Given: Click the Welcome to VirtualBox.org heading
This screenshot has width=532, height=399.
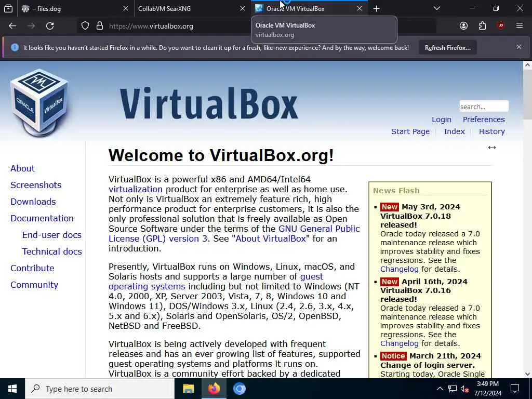Looking at the screenshot, I should [221, 155].
